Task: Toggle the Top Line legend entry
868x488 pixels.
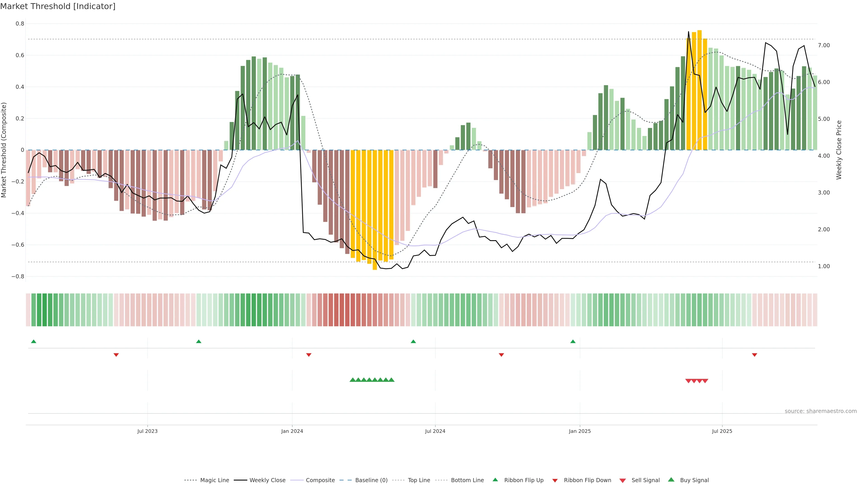Action: coord(419,480)
